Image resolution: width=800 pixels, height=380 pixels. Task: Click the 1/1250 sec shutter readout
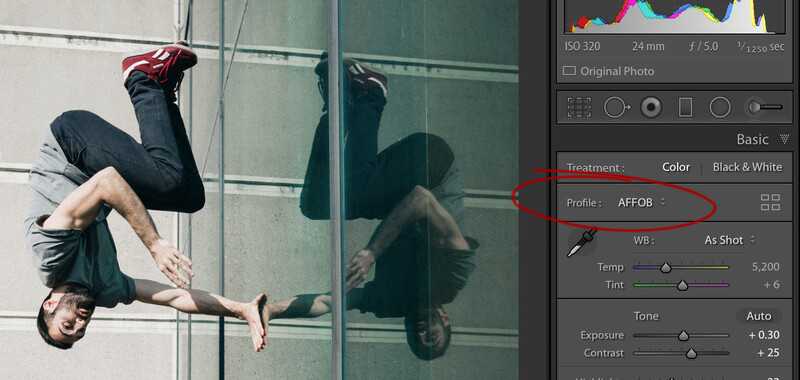tap(761, 47)
